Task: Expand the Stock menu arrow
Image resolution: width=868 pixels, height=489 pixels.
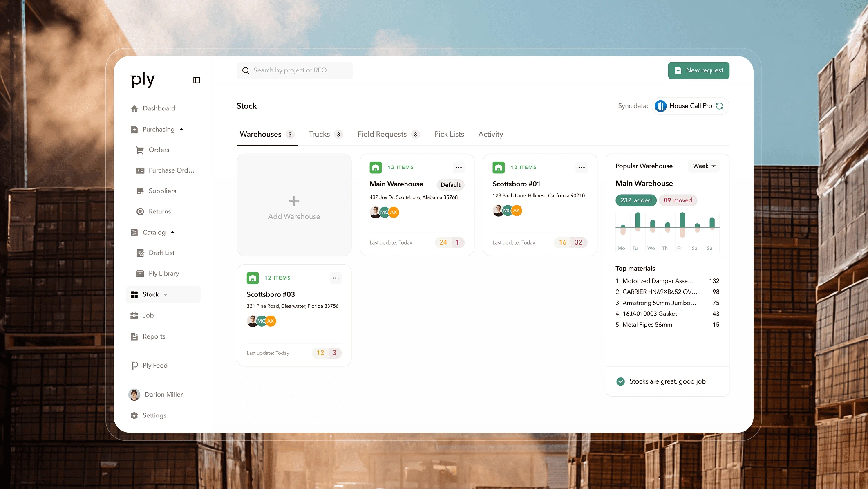Action: 166,295
